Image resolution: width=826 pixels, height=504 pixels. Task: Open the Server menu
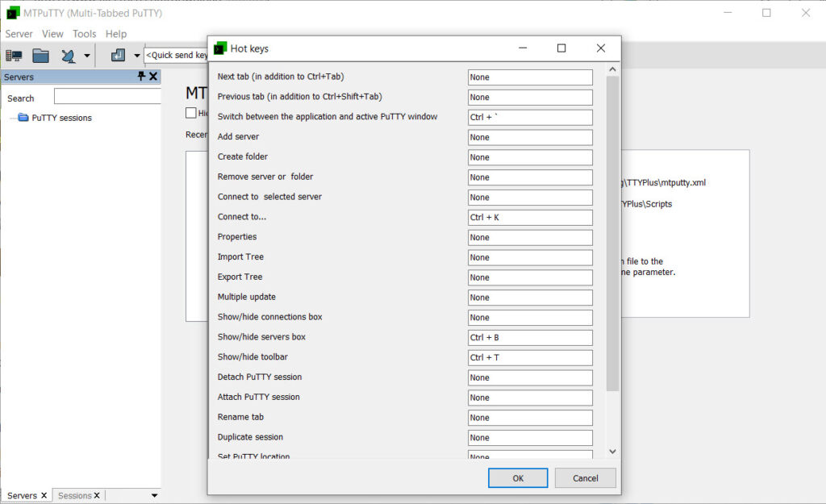(19, 34)
